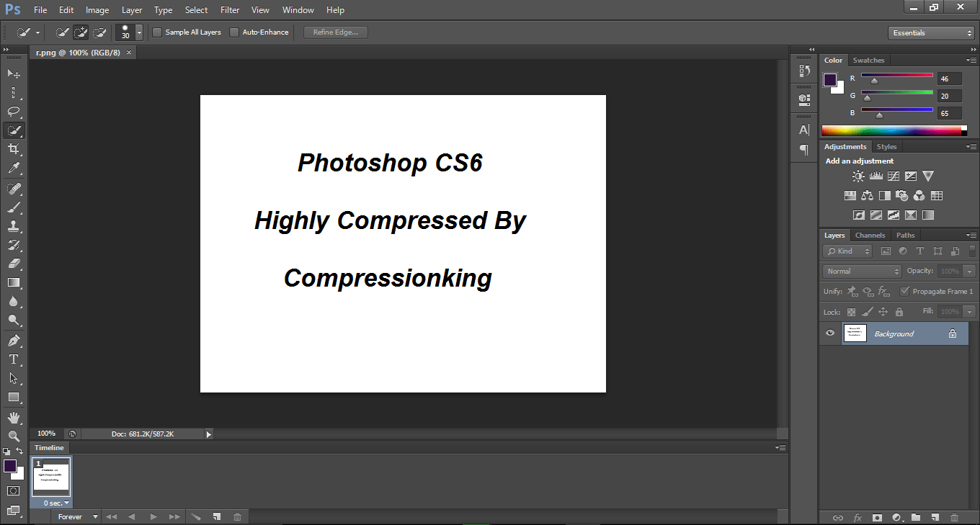Enable the Sample All Layers checkbox
The height and width of the screenshot is (525, 980).
[156, 32]
